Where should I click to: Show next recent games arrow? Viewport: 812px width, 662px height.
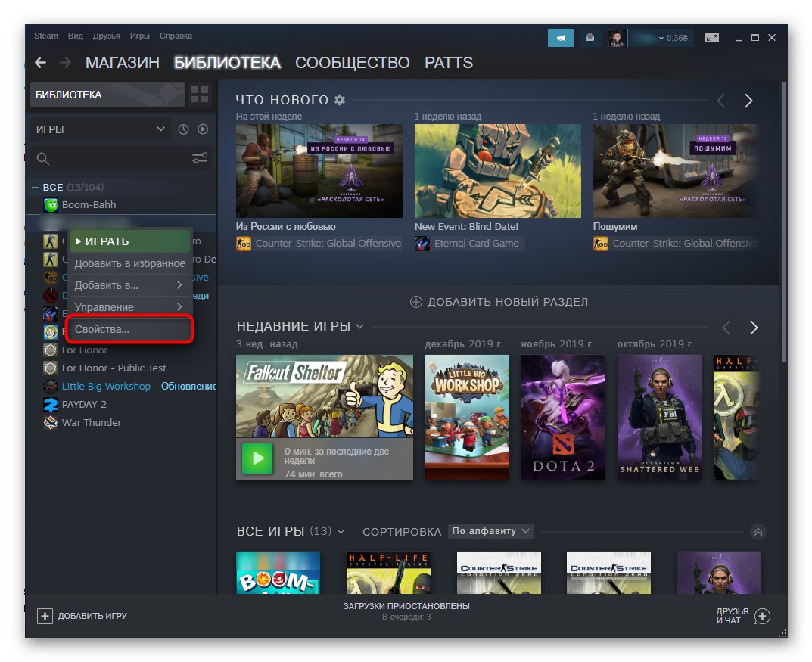point(754,328)
